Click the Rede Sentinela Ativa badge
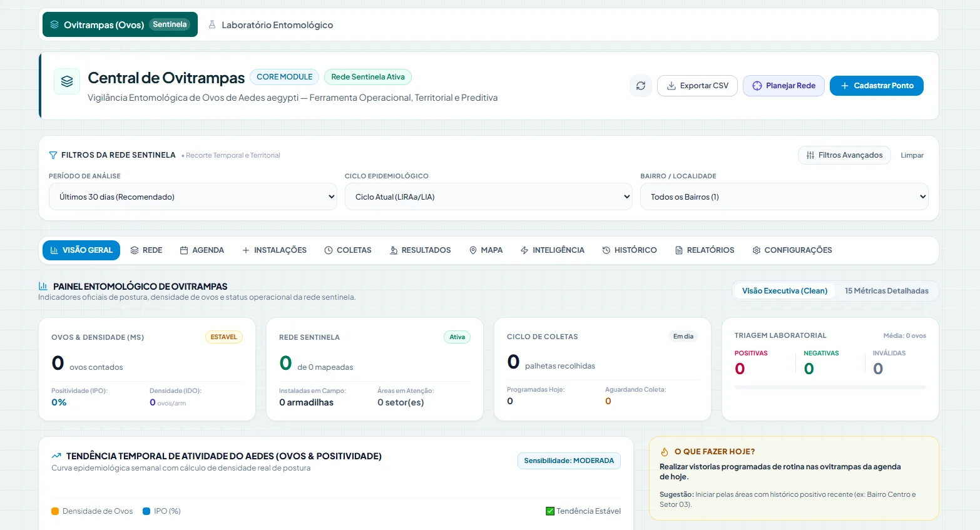The height and width of the screenshot is (530, 980). (368, 77)
